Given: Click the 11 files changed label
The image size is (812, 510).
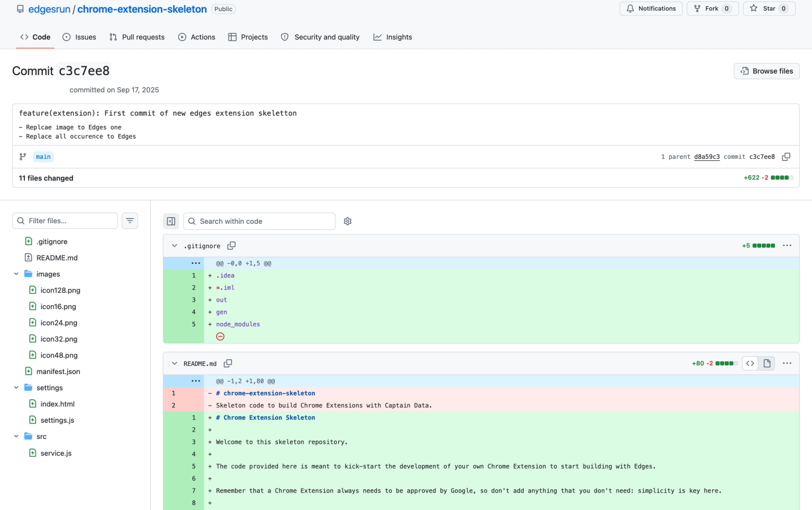Looking at the screenshot, I should 46,178.
